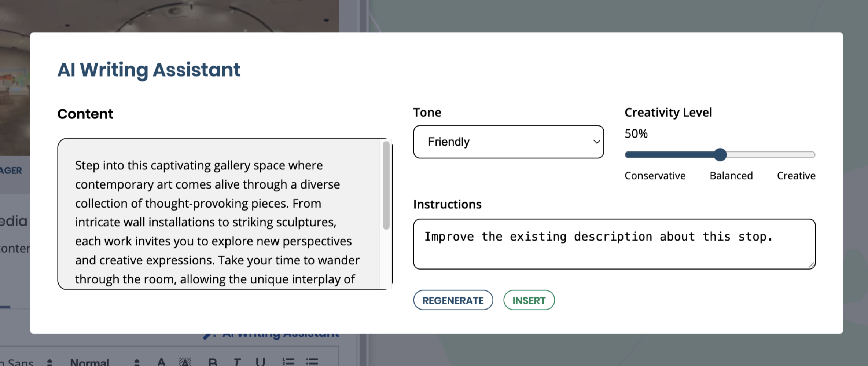
Task: Insert a bulleted list from the toolbar
Action: [312, 362]
